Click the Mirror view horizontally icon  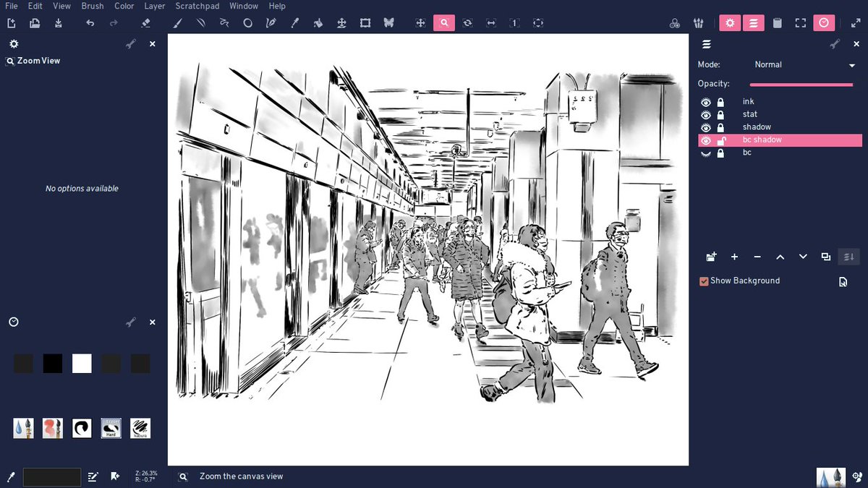491,23
